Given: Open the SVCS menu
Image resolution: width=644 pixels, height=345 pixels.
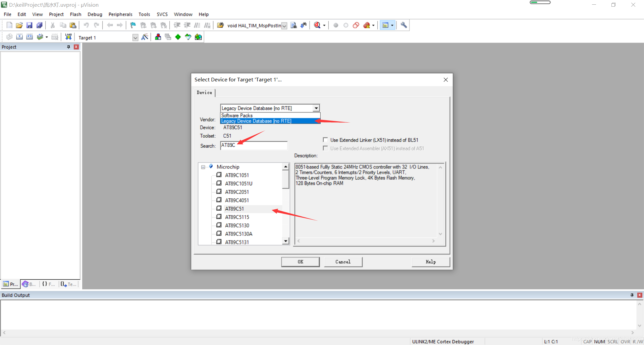Looking at the screenshot, I should tap(162, 14).
